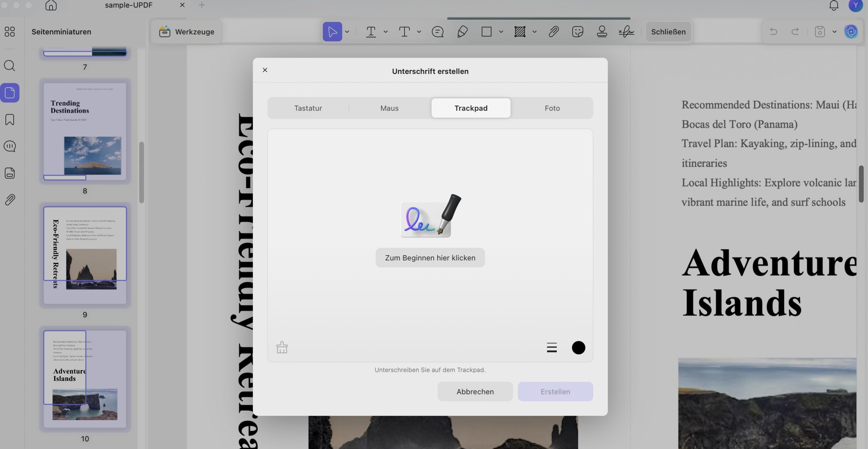Clear signature with the broom icon
This screenshot has width=868, height=449.
click(x=282, y=347)
